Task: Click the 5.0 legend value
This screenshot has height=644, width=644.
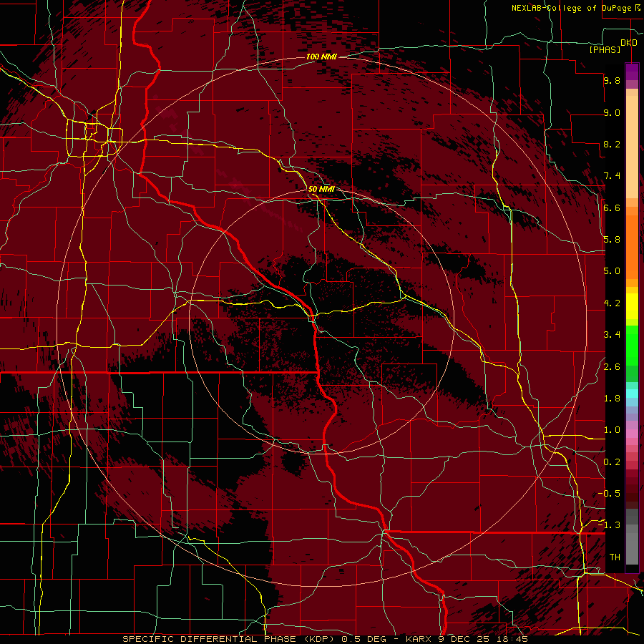Action: 612,271
